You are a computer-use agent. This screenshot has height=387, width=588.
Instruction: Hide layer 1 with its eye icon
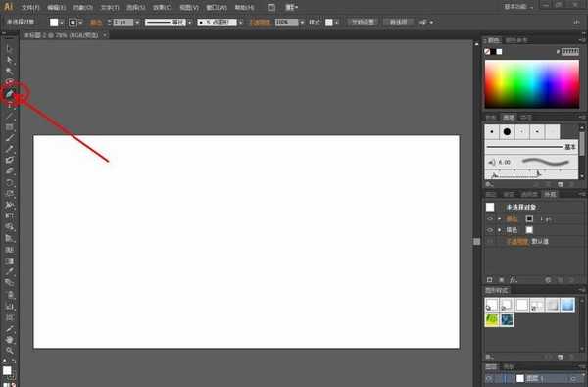pos(490,379)
